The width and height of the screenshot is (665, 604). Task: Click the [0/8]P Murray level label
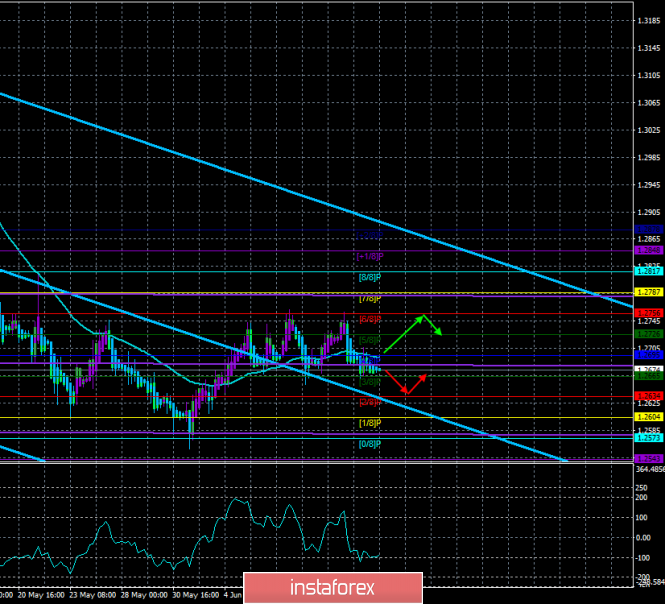[x=370, y=444]
